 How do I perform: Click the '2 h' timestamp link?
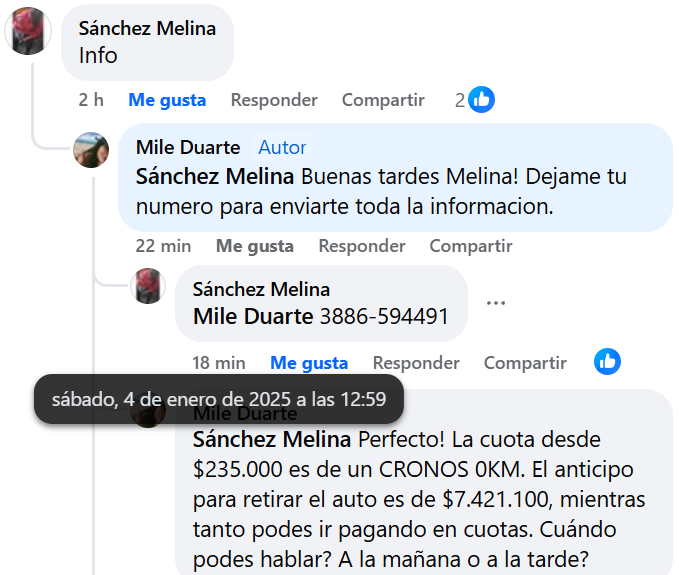tap(91, 100)
